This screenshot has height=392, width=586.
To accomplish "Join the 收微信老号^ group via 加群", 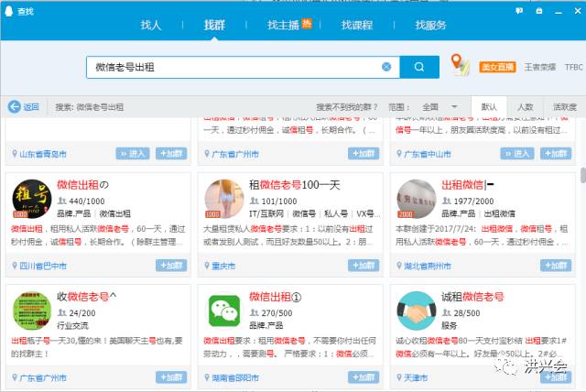I will [x=171, y=377].
